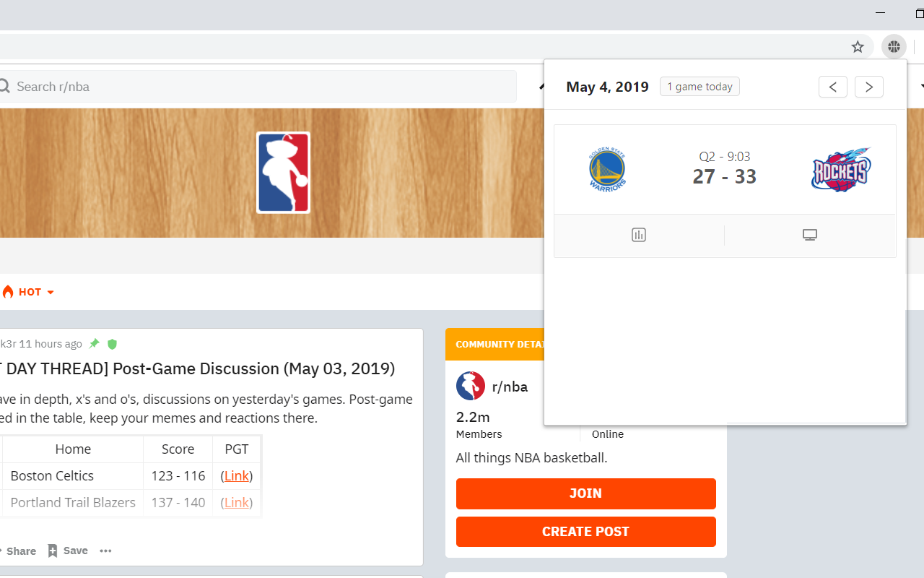The width and height of the screenshot is (924, 578).
Task: Click the 27 - 33 game score
Action: coord(725,176)
